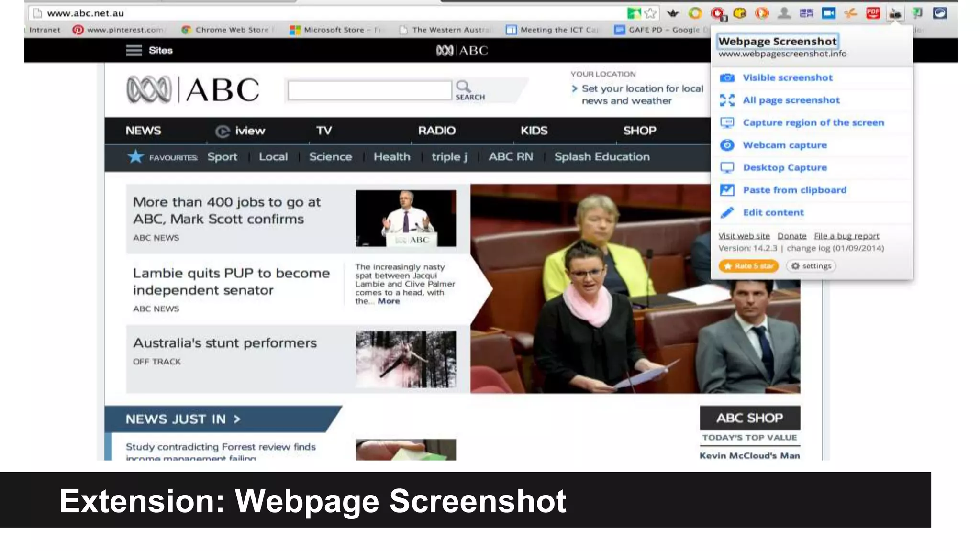Screen dimensions: 980x551
Task: Open the 400 jobs to go headline
Action: click(227, 210)
